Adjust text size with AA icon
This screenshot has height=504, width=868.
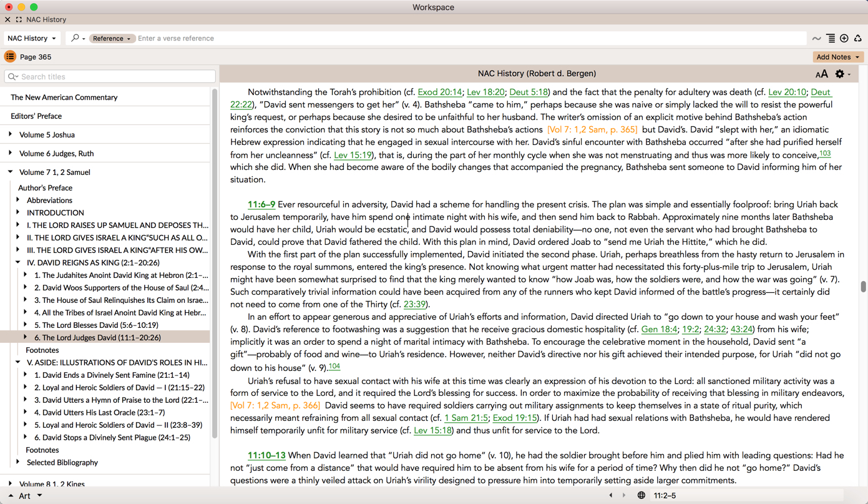(x=821, y=74)
